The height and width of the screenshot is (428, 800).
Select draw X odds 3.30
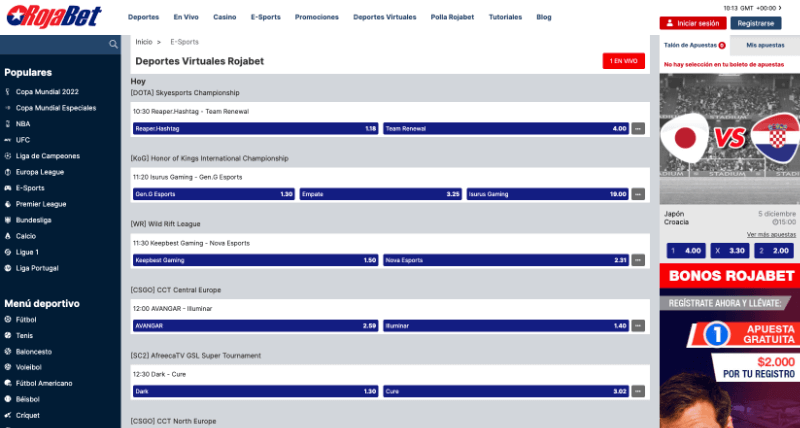pyautogui.click(x=730, y=250)
